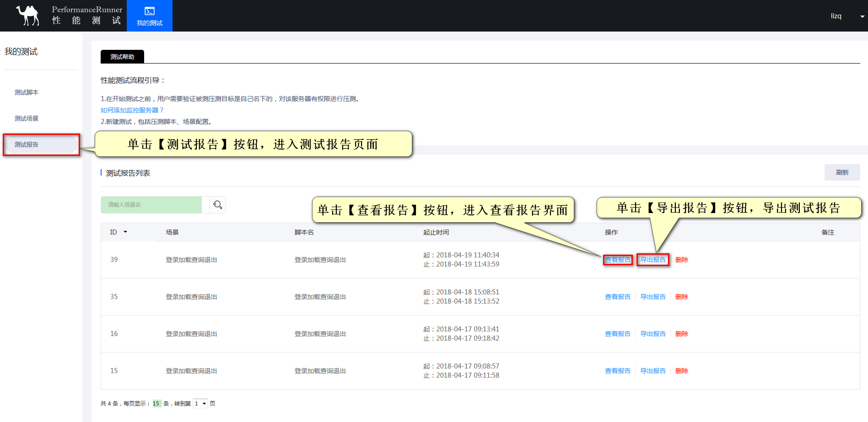Open 测试场景 in the sidebar

[27, 118]
